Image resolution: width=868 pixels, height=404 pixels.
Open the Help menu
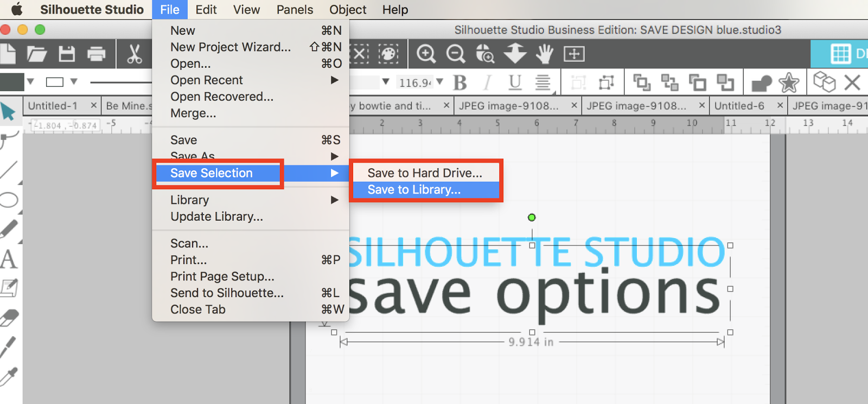pos(395,10)
